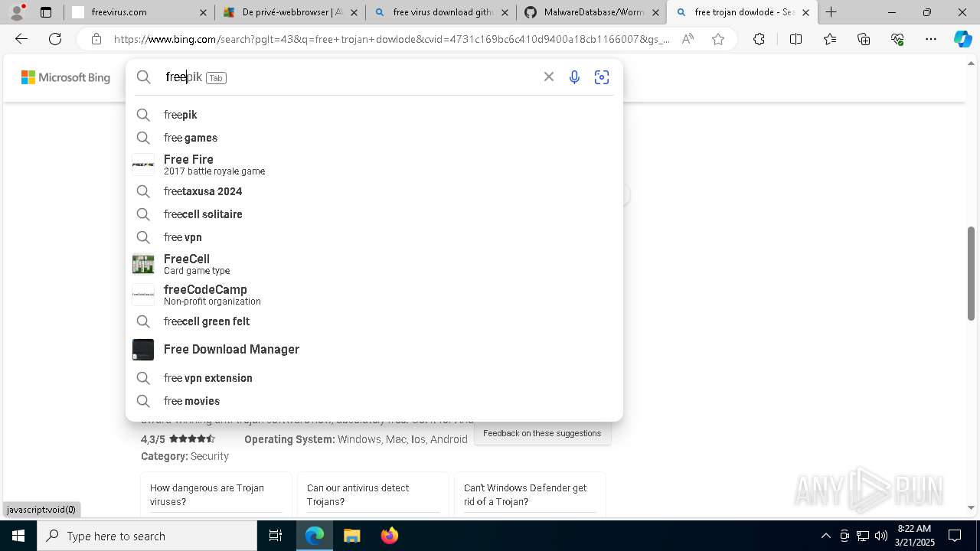This screenshot has width=980, height=551.
Task: Select freecell solitaire suggestion
Action: [x=374, y=214]
